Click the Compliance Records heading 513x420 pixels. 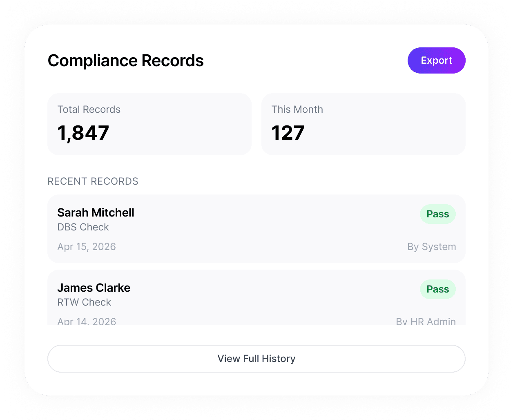tap(125, 60)
